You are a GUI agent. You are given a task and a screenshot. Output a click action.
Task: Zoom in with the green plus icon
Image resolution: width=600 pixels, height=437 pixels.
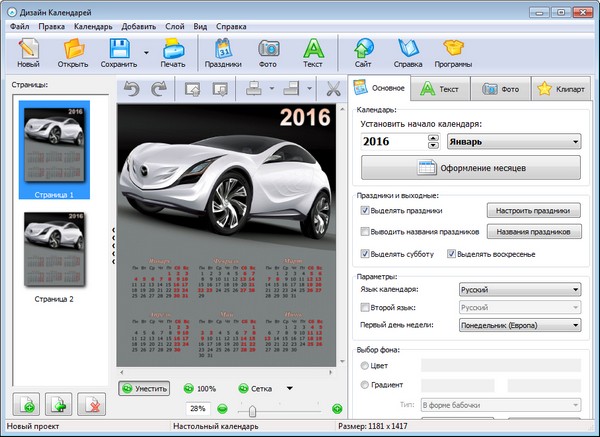coord(337,409)
